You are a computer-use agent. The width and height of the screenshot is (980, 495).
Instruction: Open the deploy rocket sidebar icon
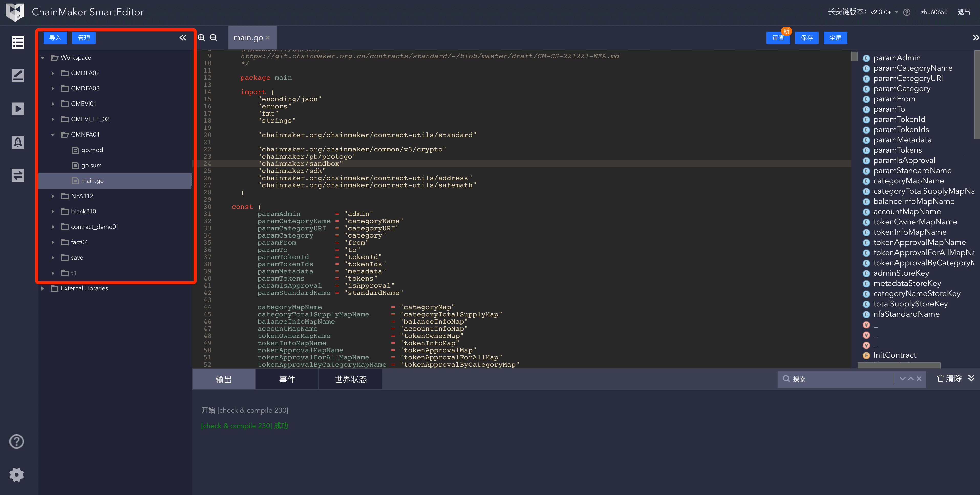[17, 142]
